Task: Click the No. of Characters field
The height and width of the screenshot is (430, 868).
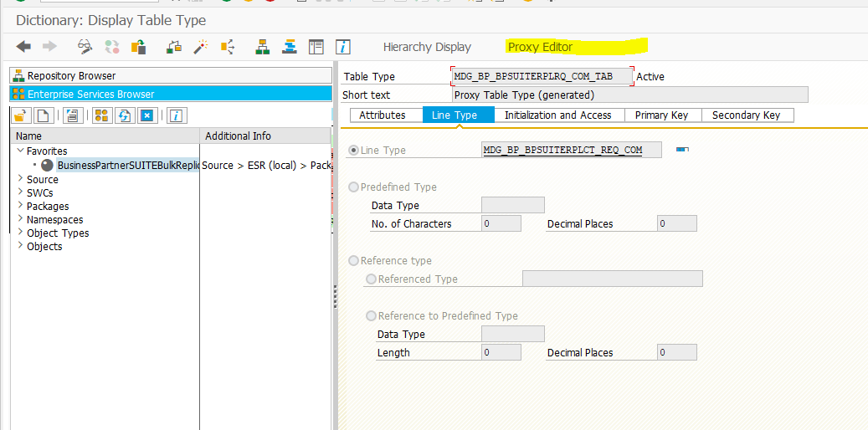Action: (x=501, y=223)
